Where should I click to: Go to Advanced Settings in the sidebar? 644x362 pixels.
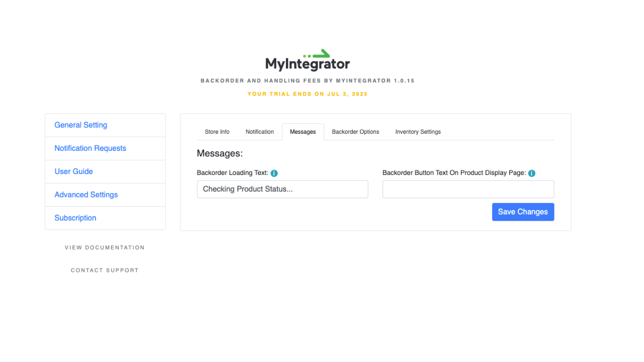click(105, 195)
